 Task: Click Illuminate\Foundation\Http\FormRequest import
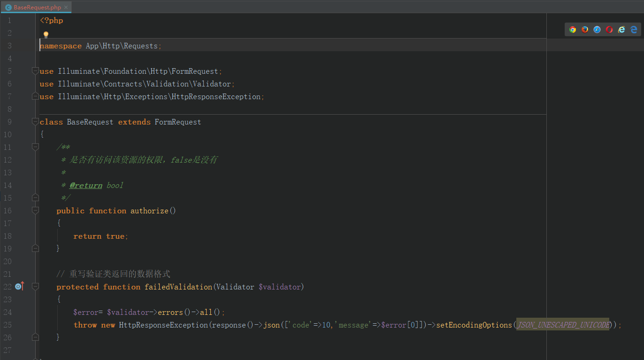pos(138,71)
